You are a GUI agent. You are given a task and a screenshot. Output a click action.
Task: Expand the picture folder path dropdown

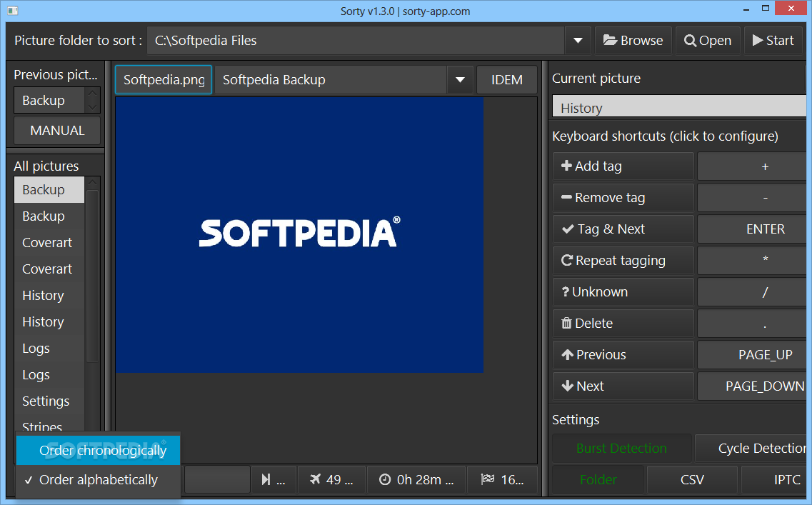pos(578,41)
